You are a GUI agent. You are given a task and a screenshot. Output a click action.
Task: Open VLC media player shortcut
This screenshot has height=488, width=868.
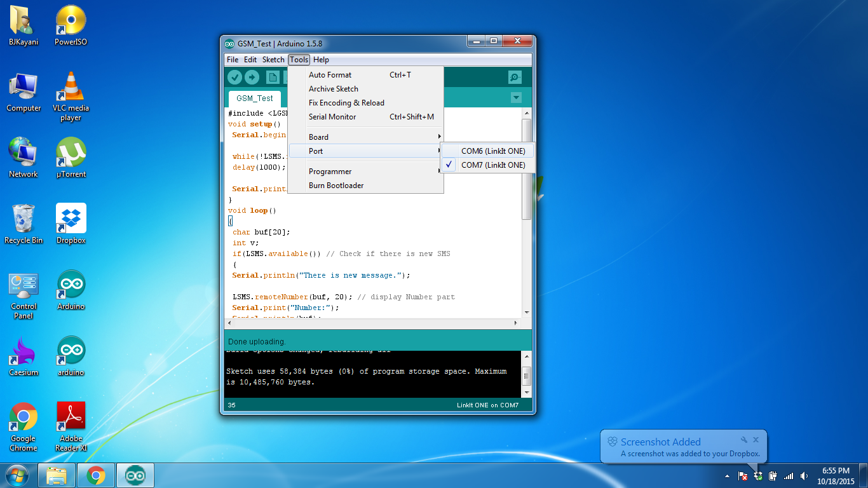(71, 97)
